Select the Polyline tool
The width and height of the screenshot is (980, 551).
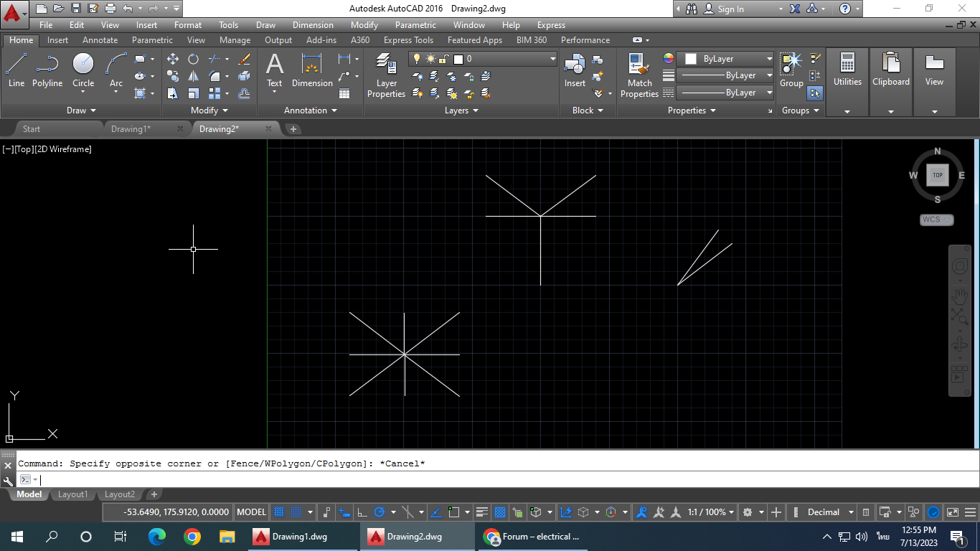coord(47,70)
